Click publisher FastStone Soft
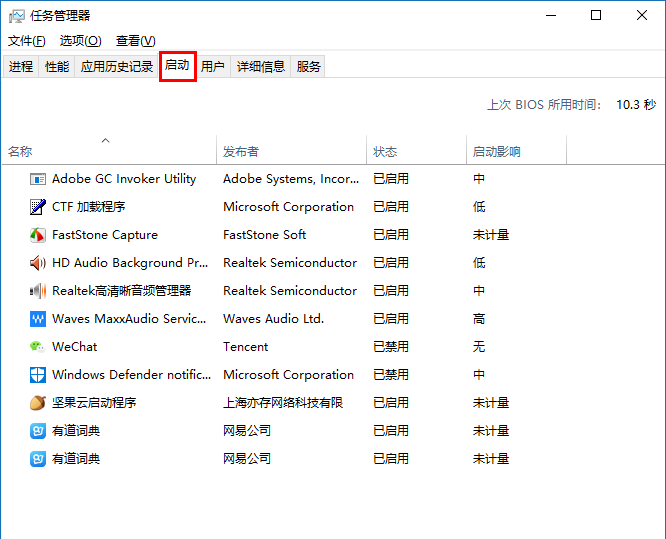Image resolution: width=666 pixels, height=539 pixels. [265, 235]
